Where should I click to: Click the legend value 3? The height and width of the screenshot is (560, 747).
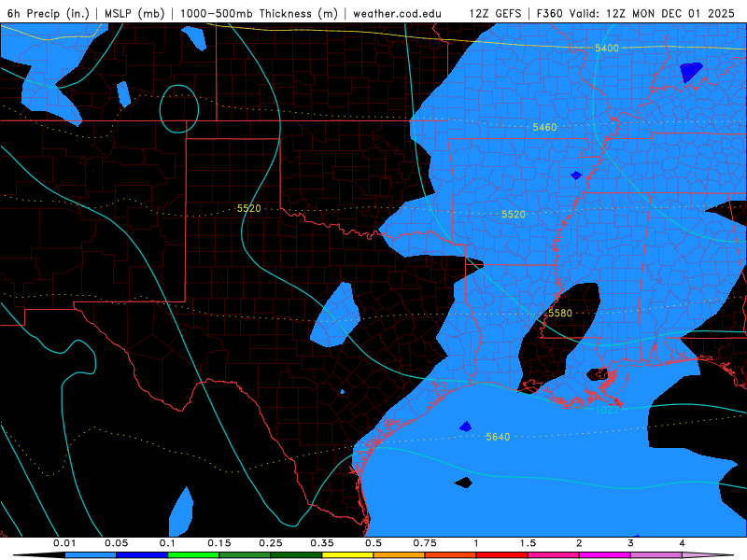click(631, 543)
